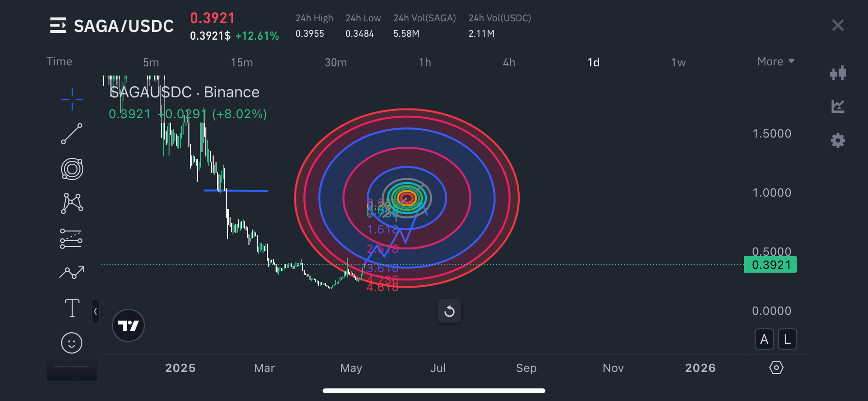Select the XABCD pattern tool
The width and height of the screenshot is (868, 401).
(72, 203)
